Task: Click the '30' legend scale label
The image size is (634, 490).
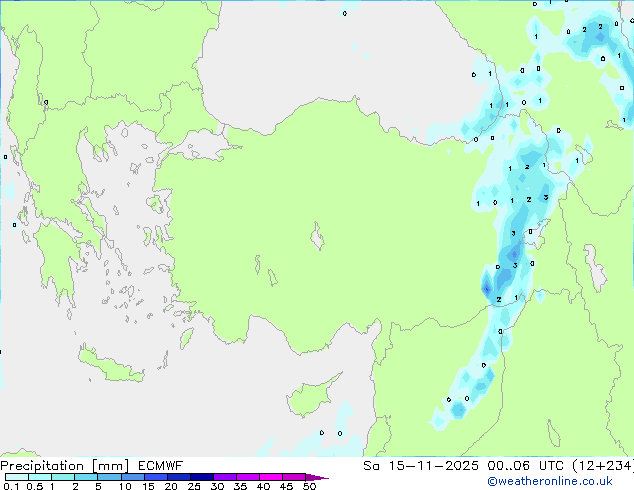Action: (x=217, y=486)
